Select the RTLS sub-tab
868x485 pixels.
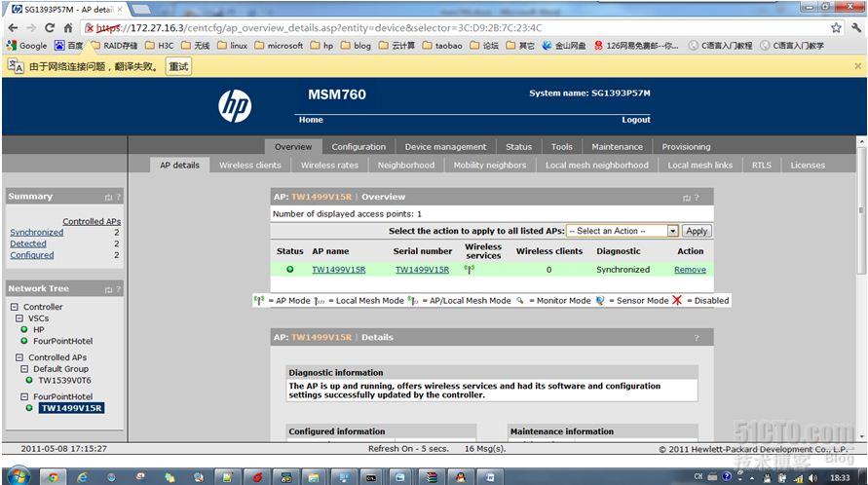point(761,165)
